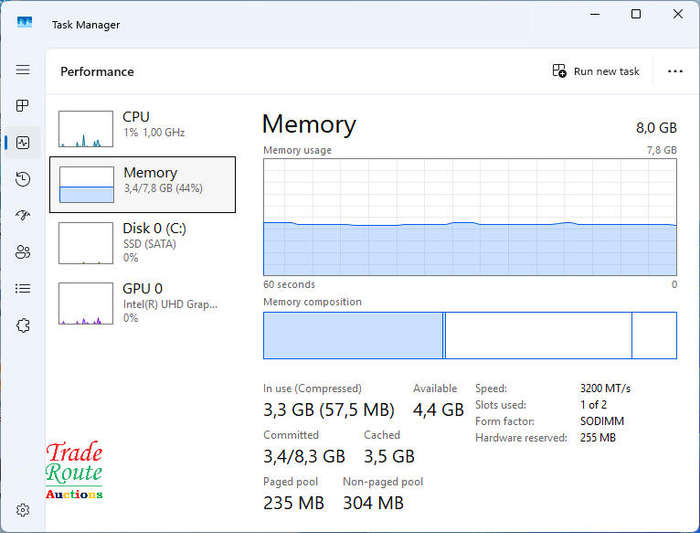Open Task Manager settings gear

(23, 510)
